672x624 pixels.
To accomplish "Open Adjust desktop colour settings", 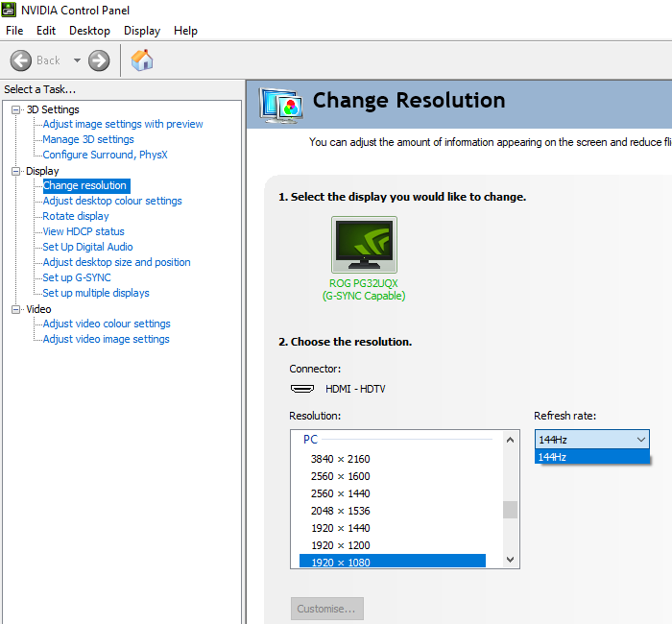I will pyautogui.click(x=112, y=201).
